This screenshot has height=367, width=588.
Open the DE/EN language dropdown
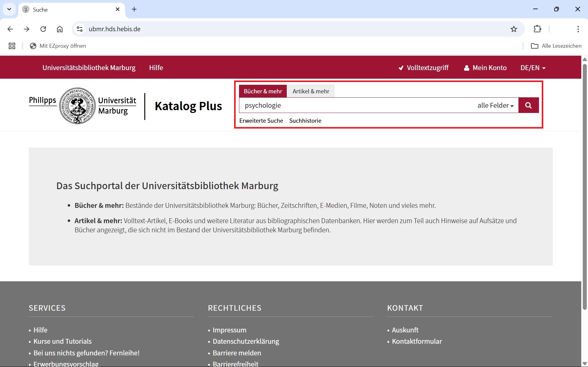click(533, 68)
